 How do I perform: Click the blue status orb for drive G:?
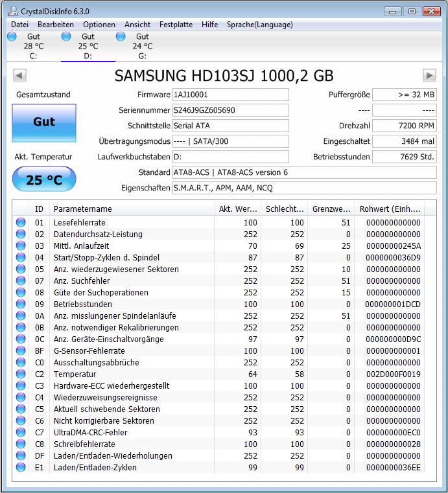[121, 36]
